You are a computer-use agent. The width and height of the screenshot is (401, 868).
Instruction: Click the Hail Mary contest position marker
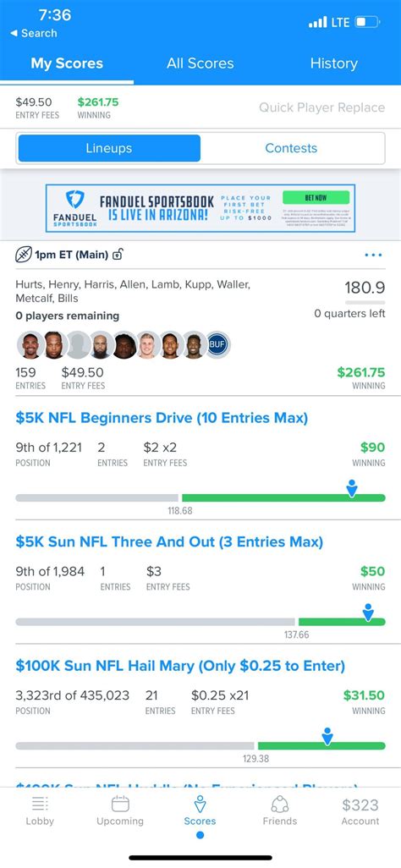pyautogui.click(x=327, y=736)
